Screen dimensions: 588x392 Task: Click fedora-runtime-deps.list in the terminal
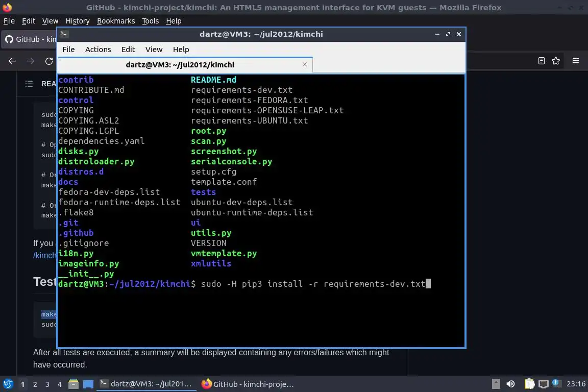[x=119, y=202]
